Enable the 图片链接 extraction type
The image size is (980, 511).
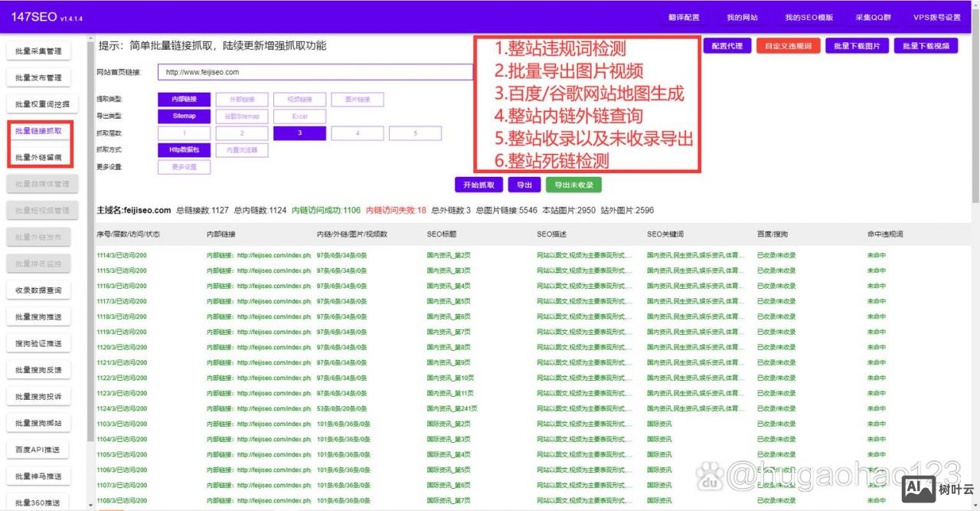click(x=357, y=99)
